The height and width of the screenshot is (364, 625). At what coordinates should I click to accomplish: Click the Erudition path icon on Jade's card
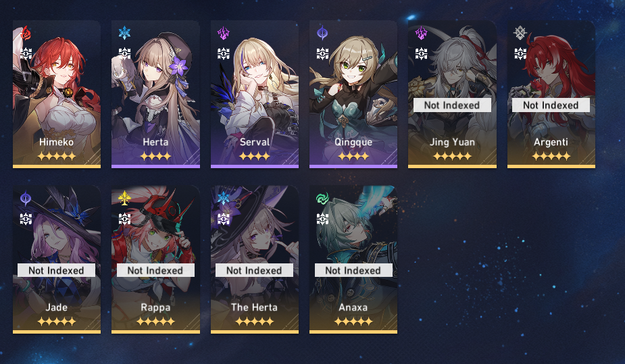(x=26, y=219)
